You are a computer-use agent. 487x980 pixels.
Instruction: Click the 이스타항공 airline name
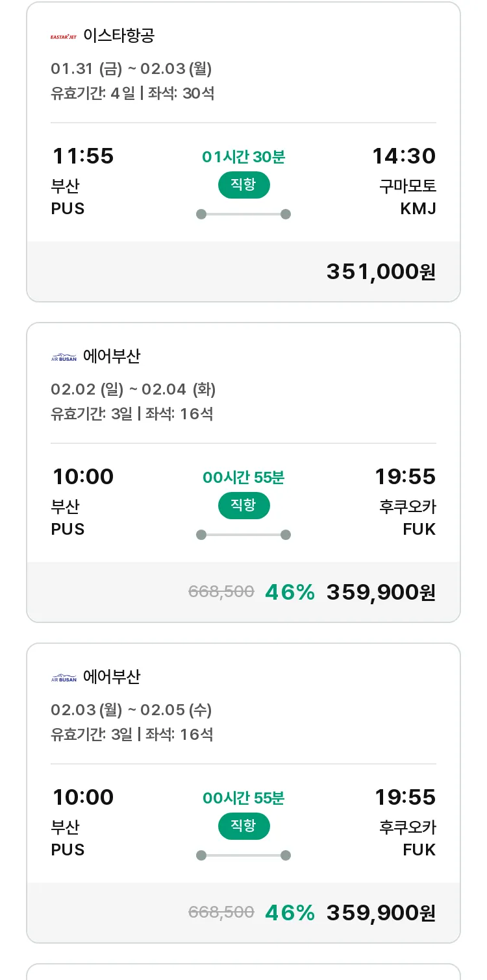coord(119,36)
